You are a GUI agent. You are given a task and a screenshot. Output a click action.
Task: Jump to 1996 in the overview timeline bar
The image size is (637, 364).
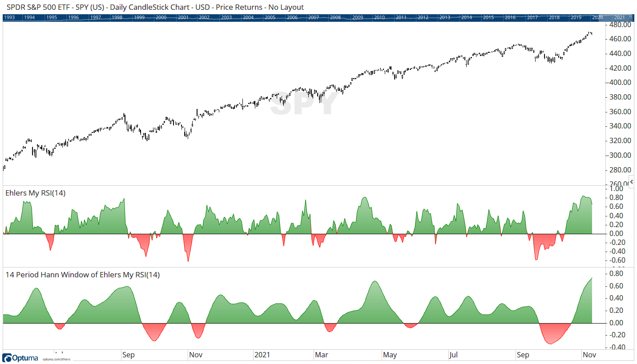click(x=73, y=17)
